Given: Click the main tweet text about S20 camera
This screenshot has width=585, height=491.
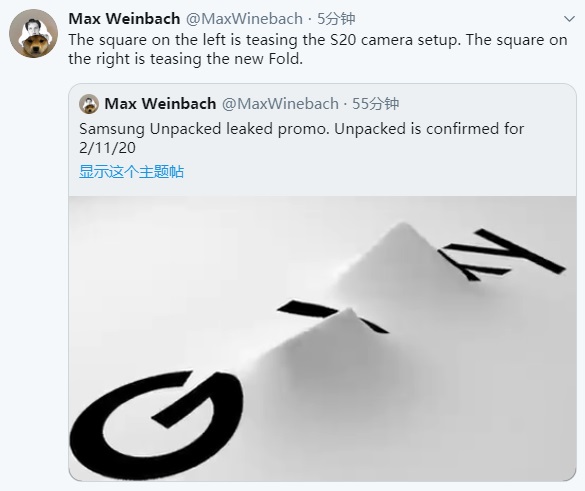Looking at the screenshot, I should [318, 49].
